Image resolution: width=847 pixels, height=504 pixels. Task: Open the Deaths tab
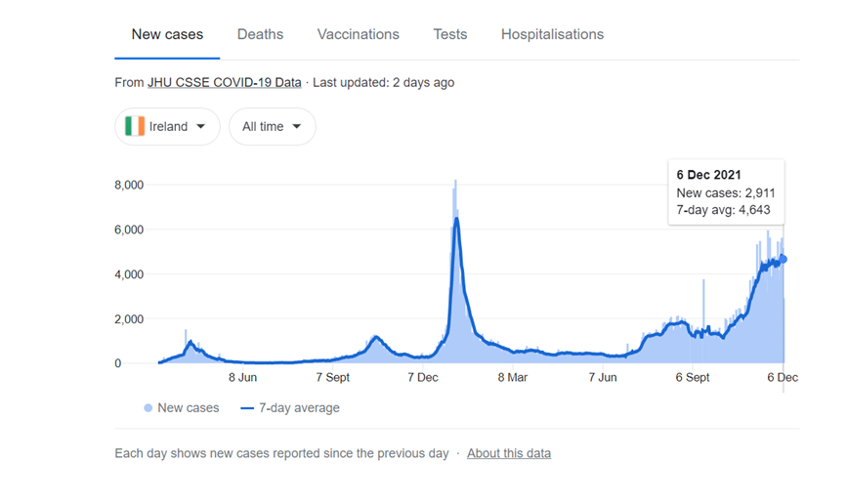pos(260,34)
